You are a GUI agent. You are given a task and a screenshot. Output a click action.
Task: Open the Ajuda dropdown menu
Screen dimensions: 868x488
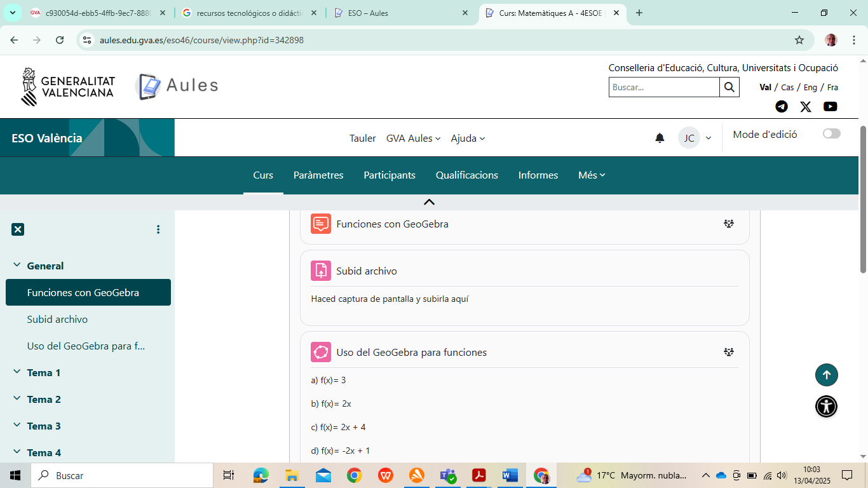tap(468, 139)
